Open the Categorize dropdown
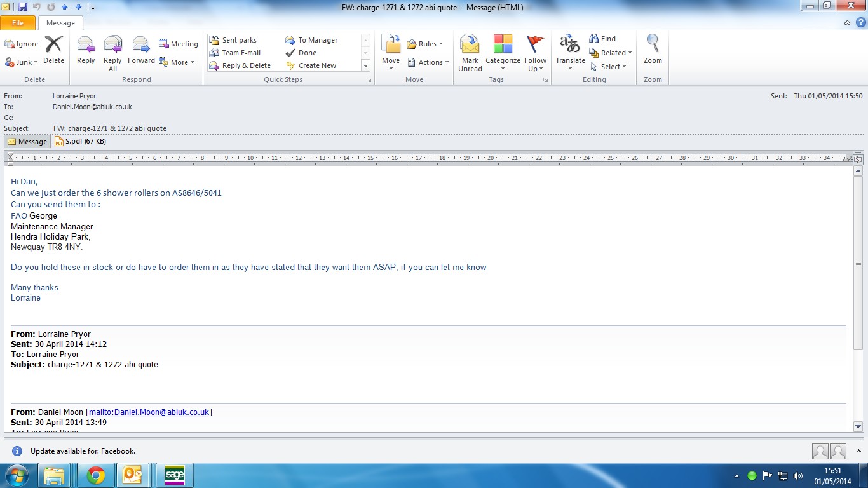The image size is (868, 488). 503,52
